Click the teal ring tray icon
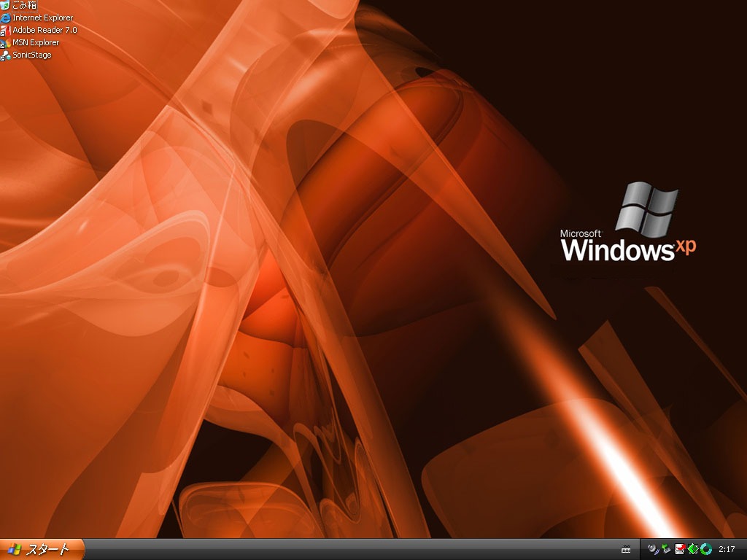Image resolution: width=747 pixels, height=560 pixels. (705, 549)
